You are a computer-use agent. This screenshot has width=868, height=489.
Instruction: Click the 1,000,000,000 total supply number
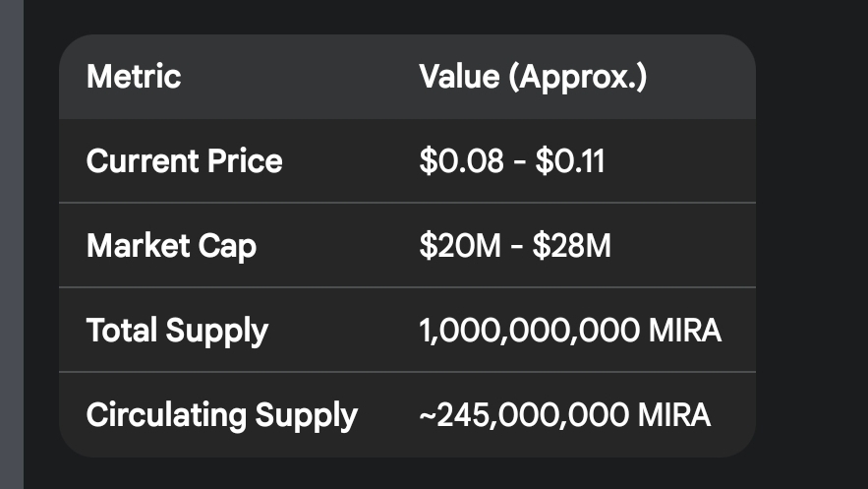point(529,331)
